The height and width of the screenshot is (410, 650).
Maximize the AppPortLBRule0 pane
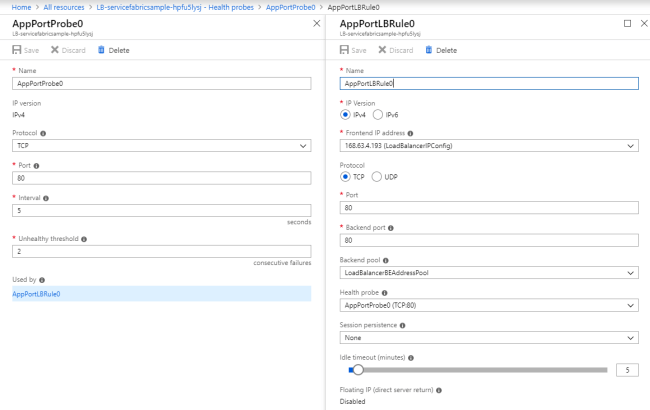coord(628,24)
